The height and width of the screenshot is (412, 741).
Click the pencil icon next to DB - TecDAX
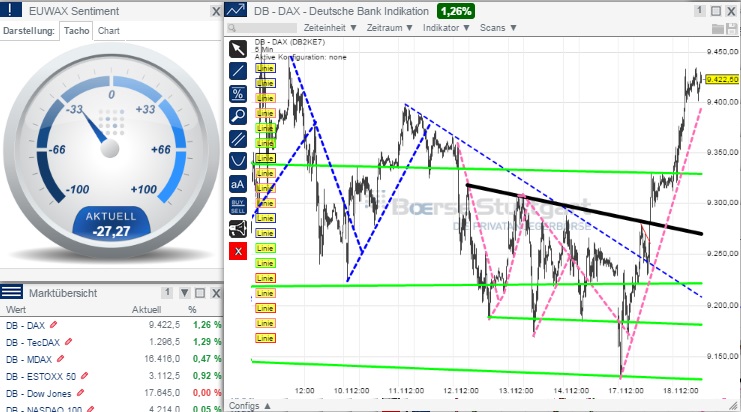pos(69,342)
